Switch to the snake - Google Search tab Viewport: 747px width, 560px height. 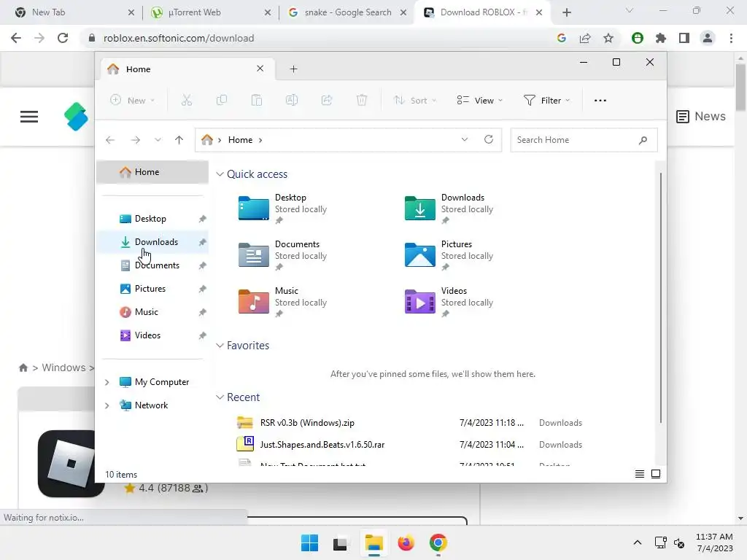347,12
